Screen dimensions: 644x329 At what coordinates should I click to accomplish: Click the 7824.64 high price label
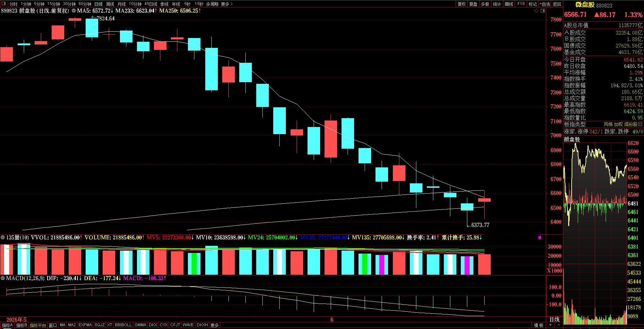point(106,19)
